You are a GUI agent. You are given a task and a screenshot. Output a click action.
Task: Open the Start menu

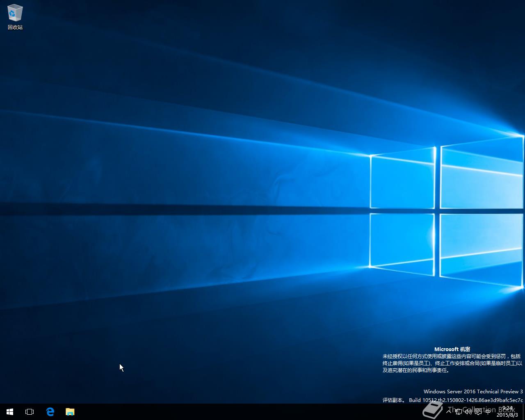click(10, 412)
